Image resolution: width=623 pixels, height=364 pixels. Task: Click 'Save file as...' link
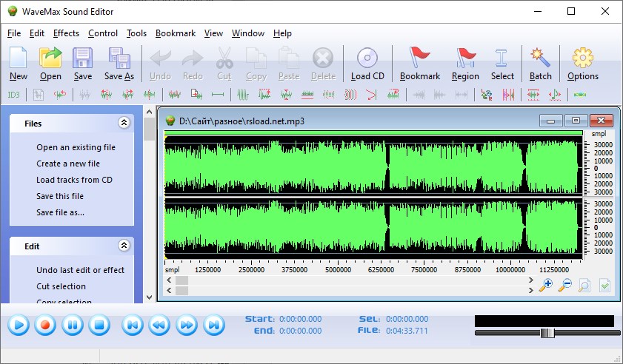(60, 212)
